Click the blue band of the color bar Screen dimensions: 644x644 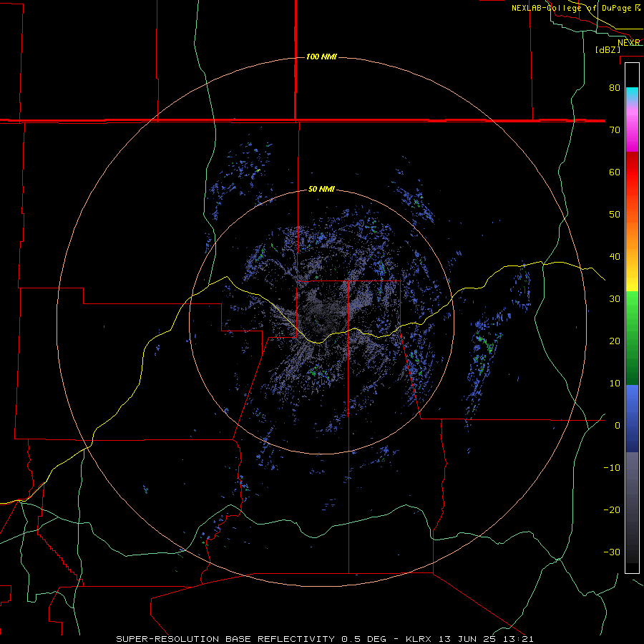coord(632,418)
